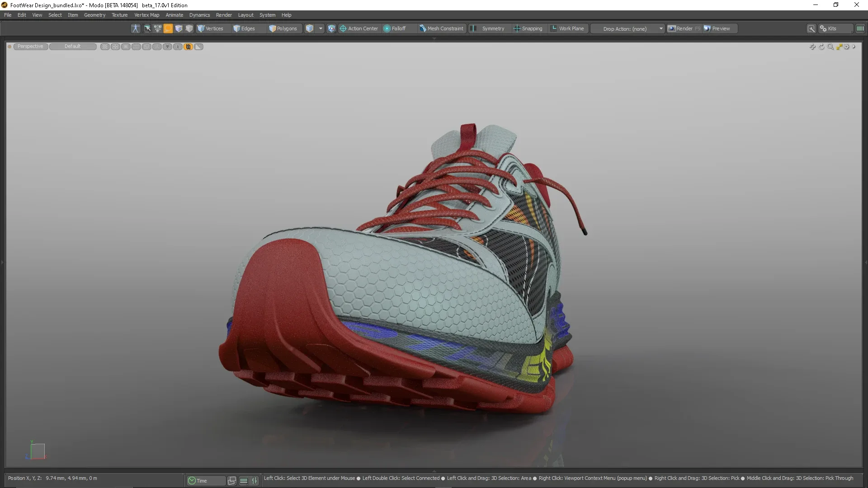Open the File menu

[x=8, y=15]
